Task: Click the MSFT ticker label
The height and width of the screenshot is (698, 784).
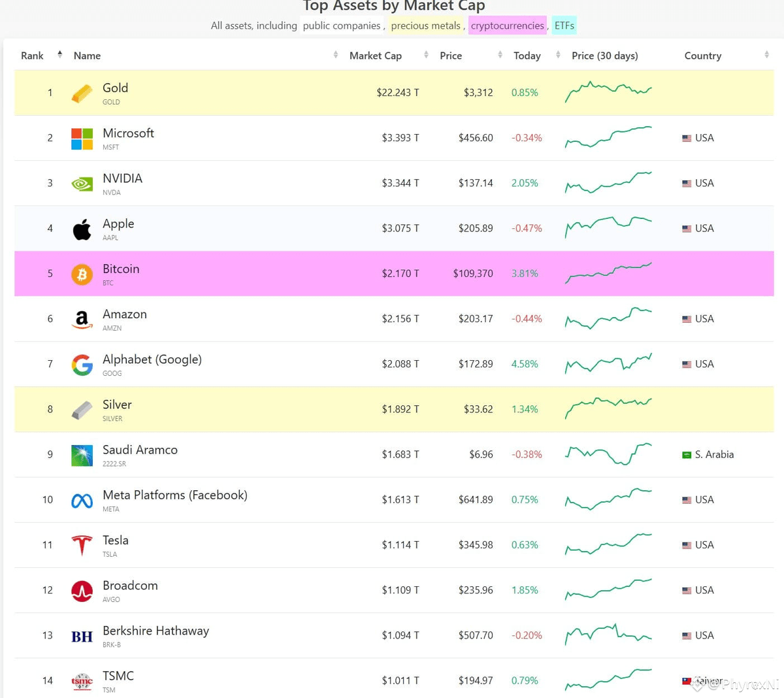Action: (110, 147)
